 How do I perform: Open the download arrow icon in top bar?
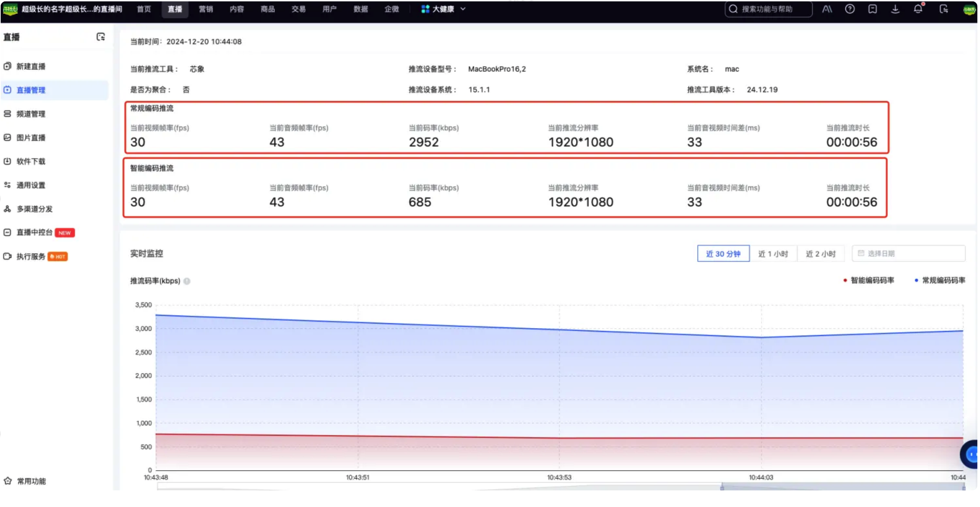pos(895,9)
